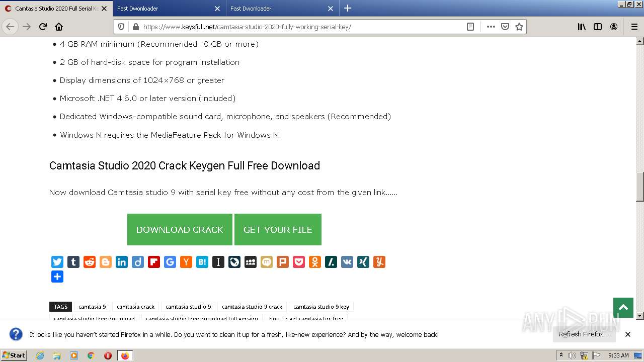Share via the Tumblr icon
Image resolution: width=644 pixels, height=362 pixels.
73,262
